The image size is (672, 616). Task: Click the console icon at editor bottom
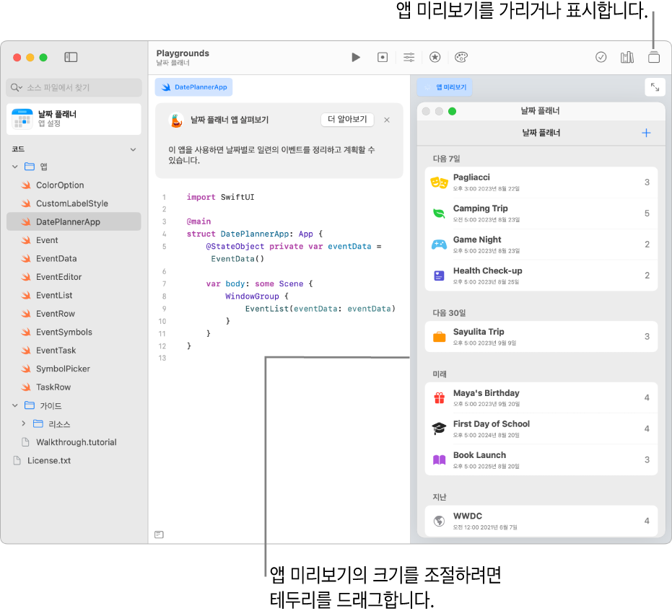[159, 534]
